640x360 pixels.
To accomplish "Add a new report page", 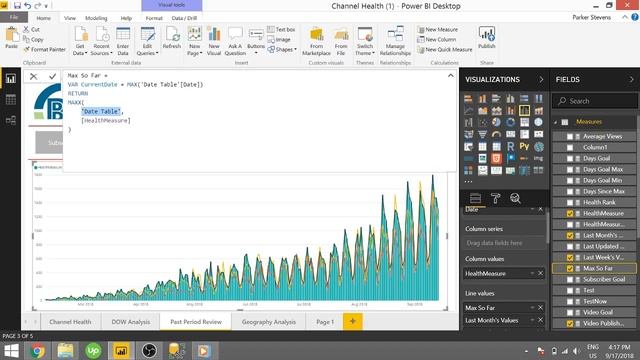I will click(x=353, y=321).
